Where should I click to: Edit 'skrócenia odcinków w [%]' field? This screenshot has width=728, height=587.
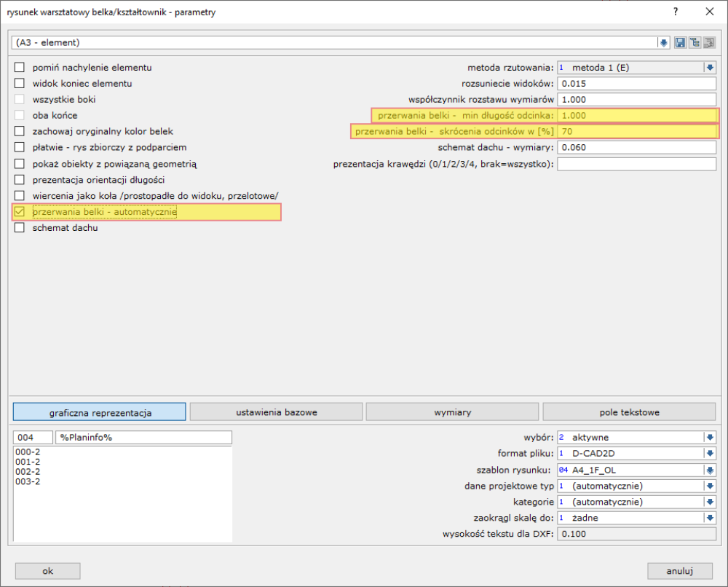pos(636,131)
